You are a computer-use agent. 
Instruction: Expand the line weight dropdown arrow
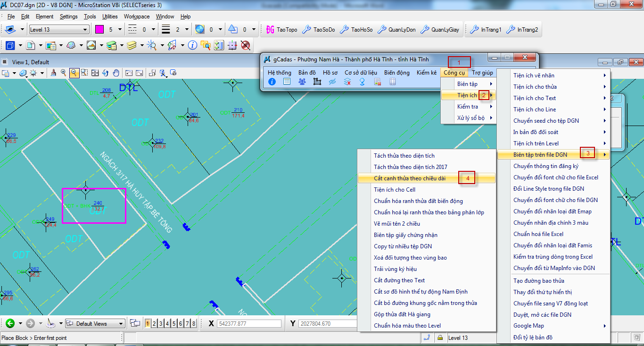(187, 30)
